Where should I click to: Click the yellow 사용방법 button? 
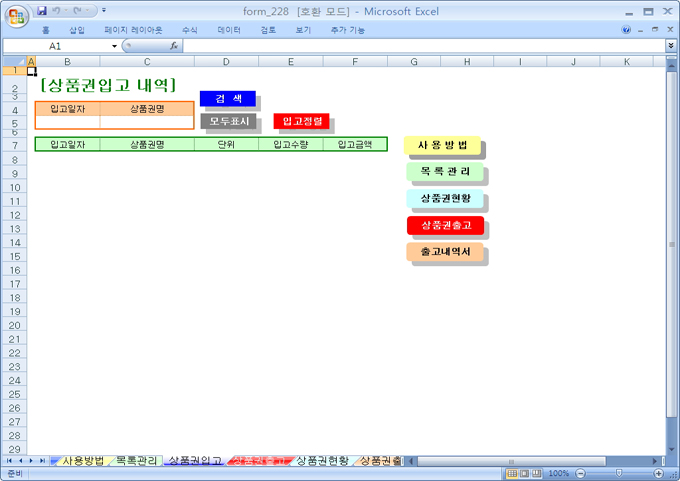tap(442, 146)
